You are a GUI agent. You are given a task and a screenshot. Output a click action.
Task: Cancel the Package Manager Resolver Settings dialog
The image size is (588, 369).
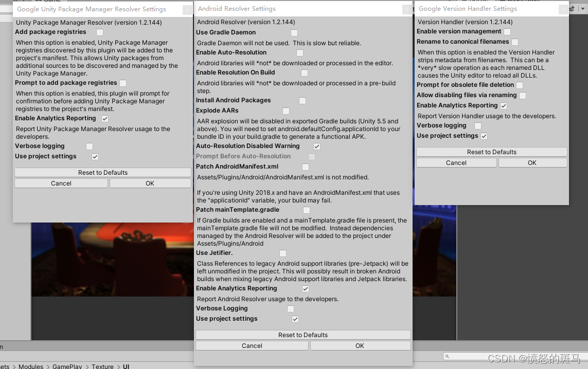click(x=61, y=183)
